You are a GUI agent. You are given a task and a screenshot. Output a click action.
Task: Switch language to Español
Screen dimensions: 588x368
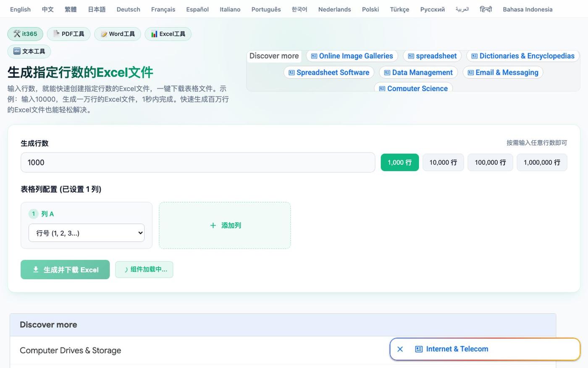point(197,9)
